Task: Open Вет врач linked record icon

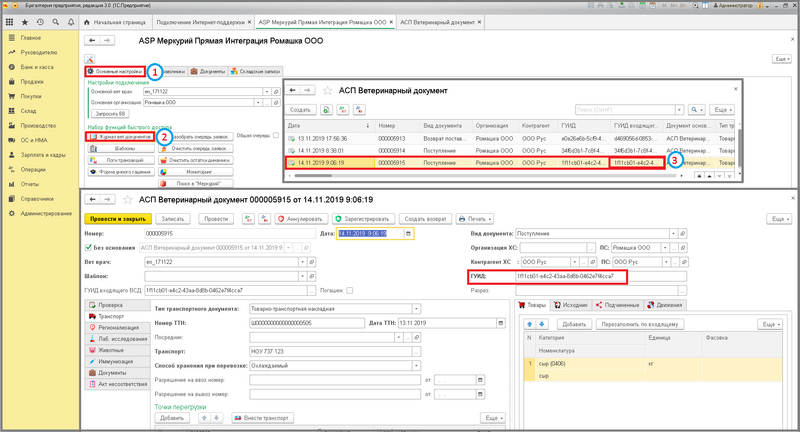Action: point(312,262)
